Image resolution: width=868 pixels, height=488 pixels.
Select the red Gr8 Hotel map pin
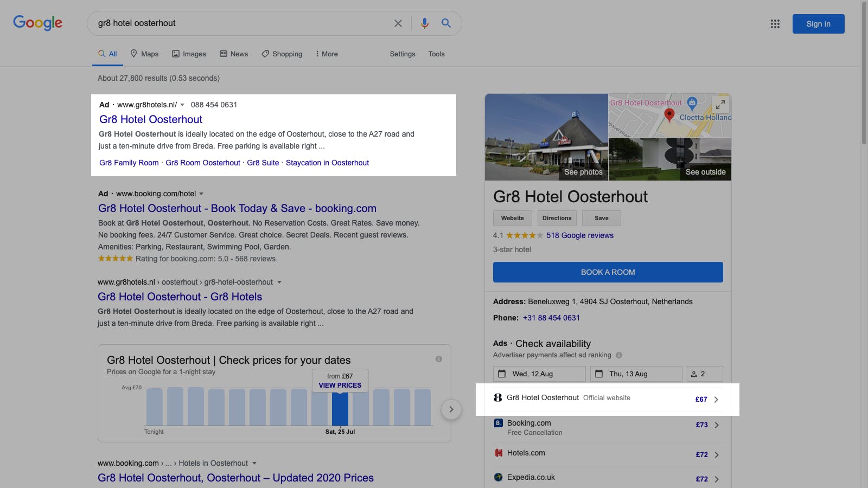pos(669,114)
